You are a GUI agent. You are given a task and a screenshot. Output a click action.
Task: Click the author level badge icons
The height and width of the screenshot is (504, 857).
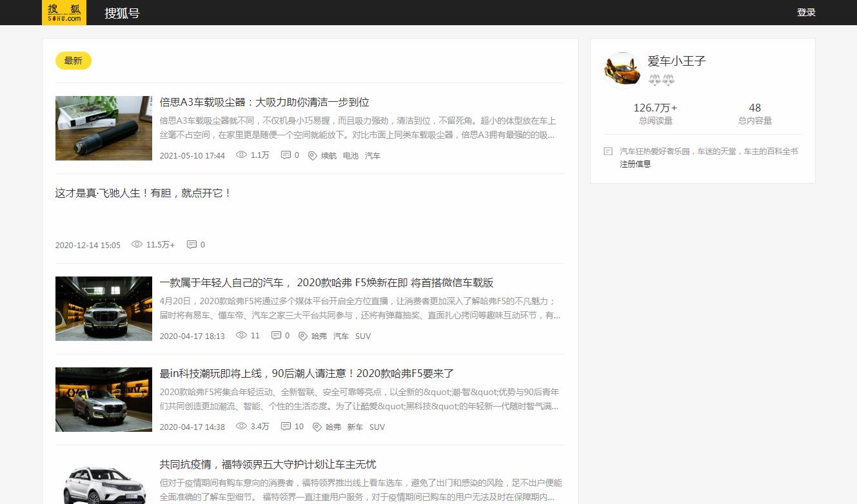point(661,80)
